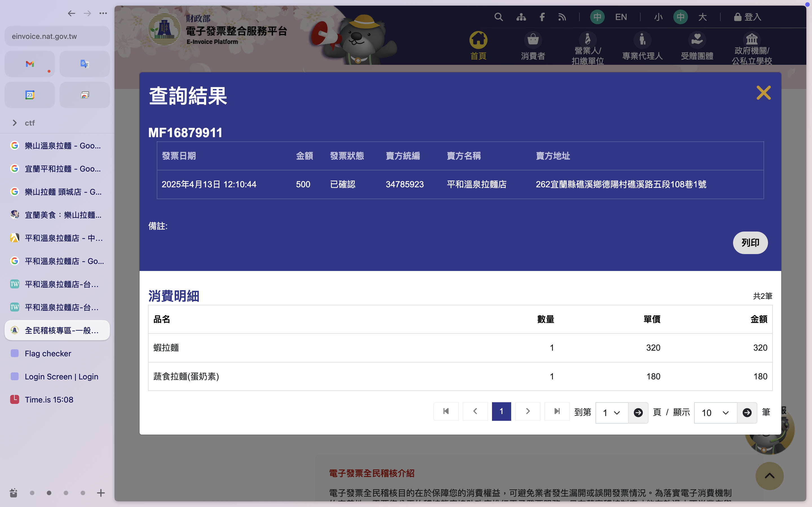
Task: Open the rows-per-page dropdown showing 10
Action: click(x=715, y=412)
